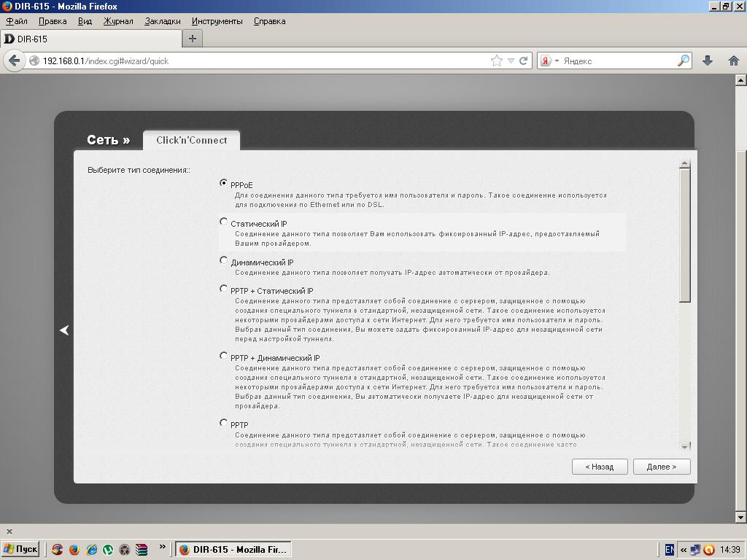Launch Internet Explorer from quick launch
This screenshot has width=747, height=560.
click(x=91, y=550)
